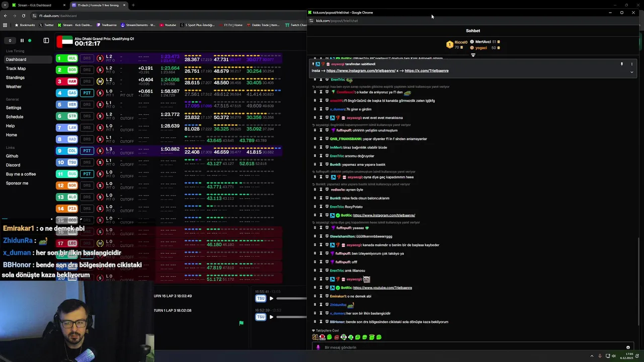Select the HAM driver tag in position 3
Screen dimensions: 644x362
coord(67,81)
